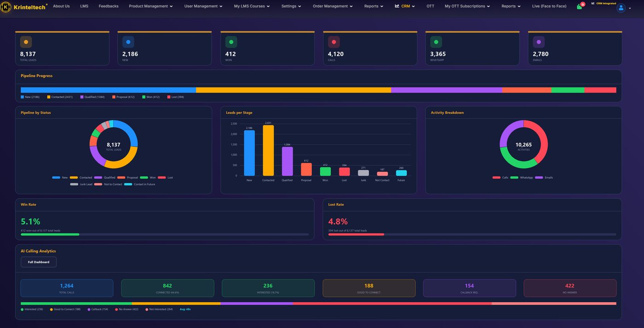The image size is (644, 328).
Task: Expand the arrow beside the profile avatar
Action: click(x=630, y=8)
